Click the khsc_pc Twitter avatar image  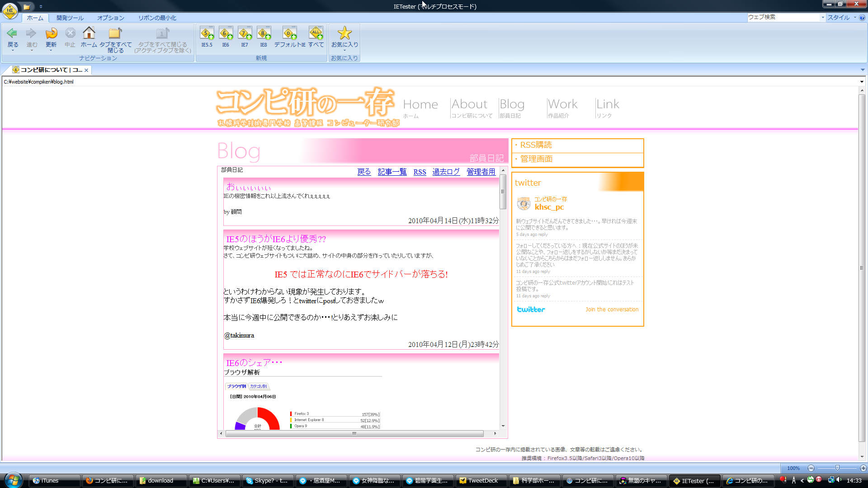point(524,203)
